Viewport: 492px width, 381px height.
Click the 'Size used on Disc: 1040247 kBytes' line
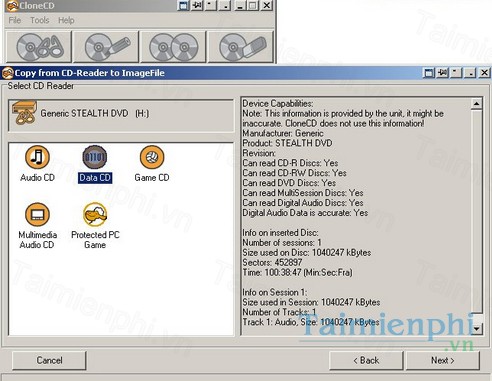(307, 253)
